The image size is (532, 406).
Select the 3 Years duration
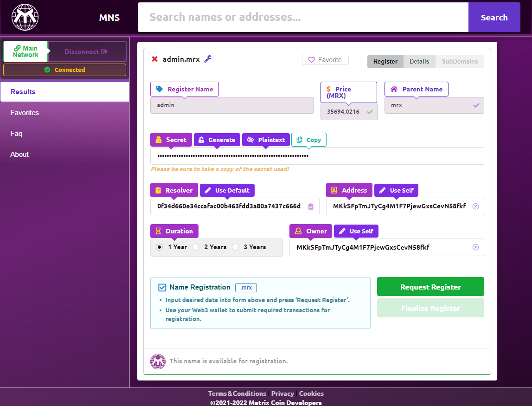236,247
